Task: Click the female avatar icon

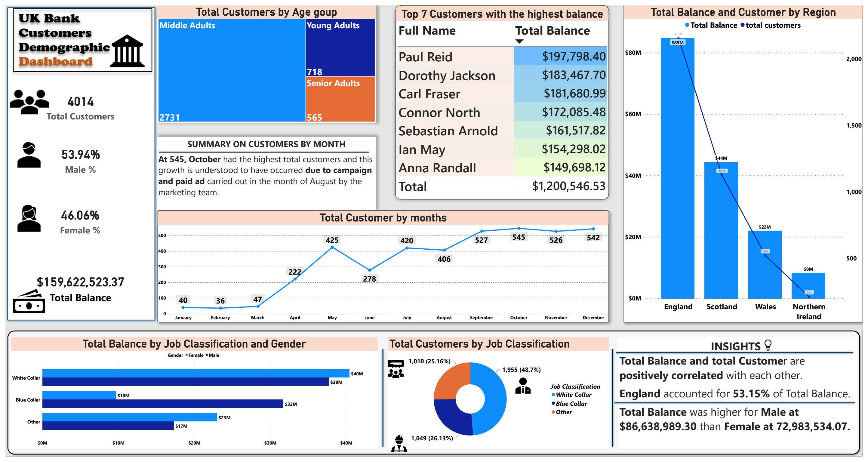Action: pyautogui.click(x=29, y=218)
